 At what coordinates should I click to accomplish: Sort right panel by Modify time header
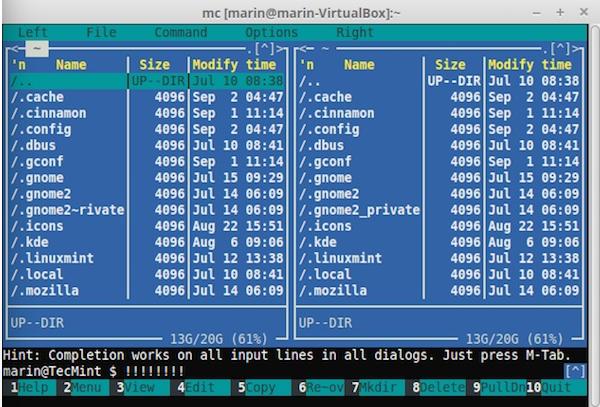point(530,64)
